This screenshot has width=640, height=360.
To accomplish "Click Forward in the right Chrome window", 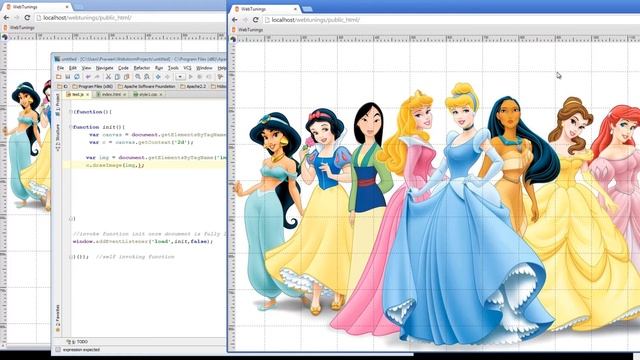I will [x=245, y=20].
